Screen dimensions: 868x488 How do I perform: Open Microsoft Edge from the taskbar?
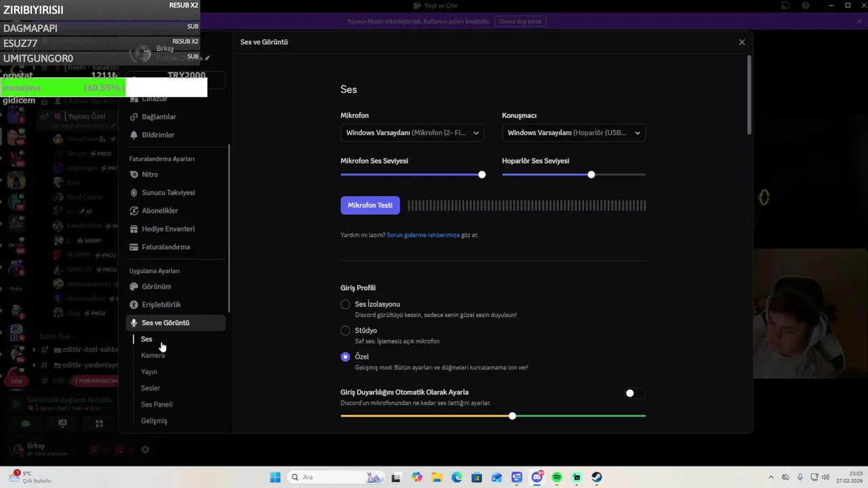click(456, 477)
